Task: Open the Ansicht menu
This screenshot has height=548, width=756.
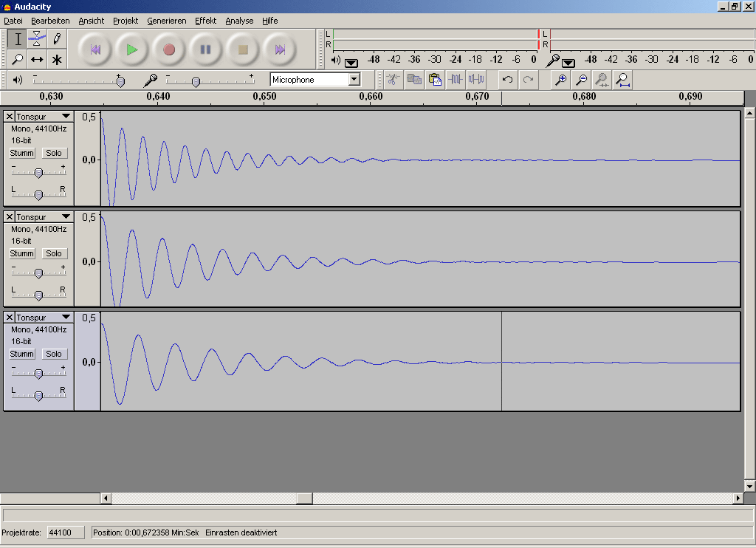Action: coord(91,21)
